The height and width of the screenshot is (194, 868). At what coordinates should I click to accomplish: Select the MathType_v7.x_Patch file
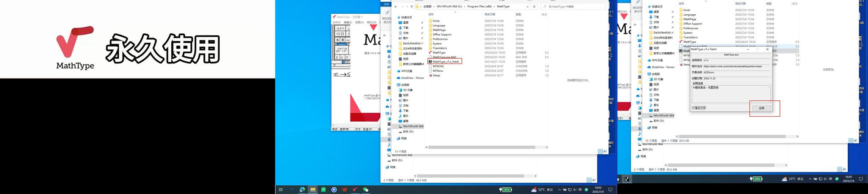[445, 62]
